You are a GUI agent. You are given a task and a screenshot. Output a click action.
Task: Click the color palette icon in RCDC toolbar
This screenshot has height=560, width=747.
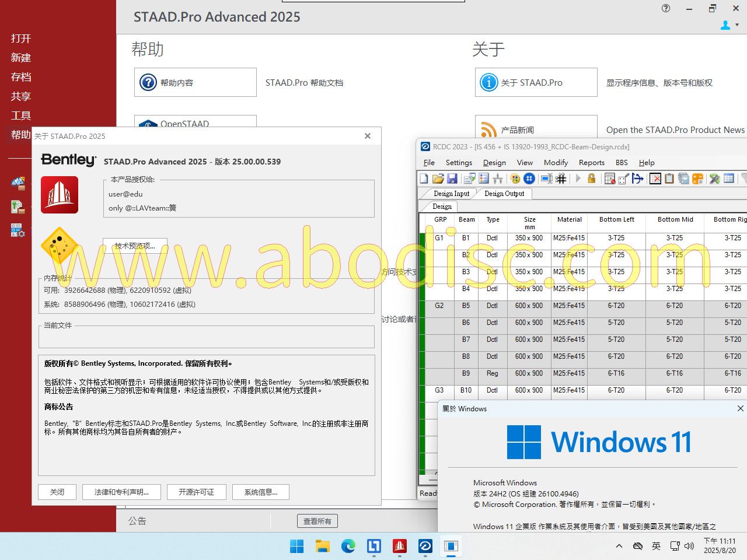click(515, 178)
